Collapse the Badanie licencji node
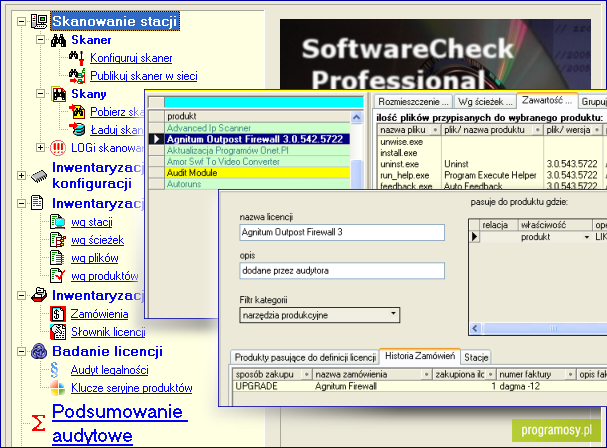Viewport: 607px width, 448px height. 22,352
